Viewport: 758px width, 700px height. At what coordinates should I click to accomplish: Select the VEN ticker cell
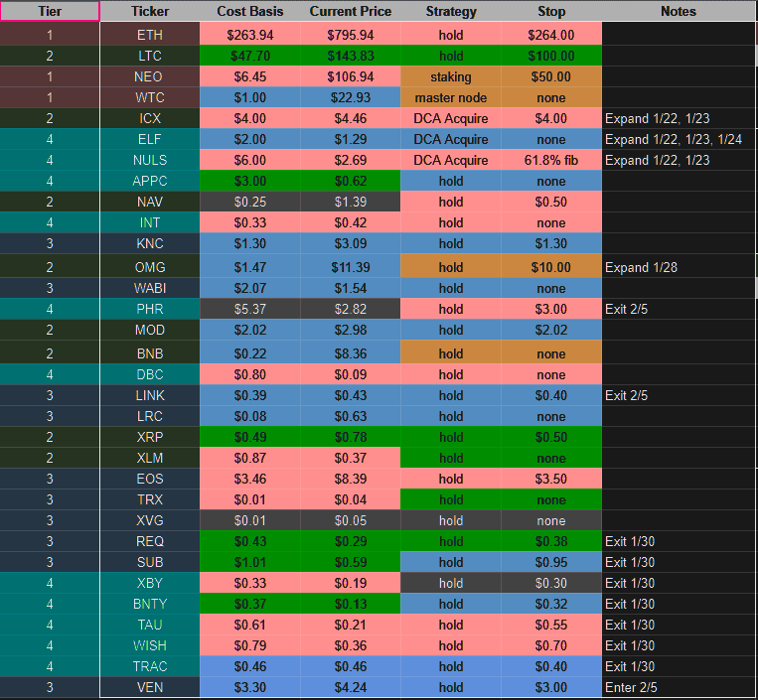(150, 687)
